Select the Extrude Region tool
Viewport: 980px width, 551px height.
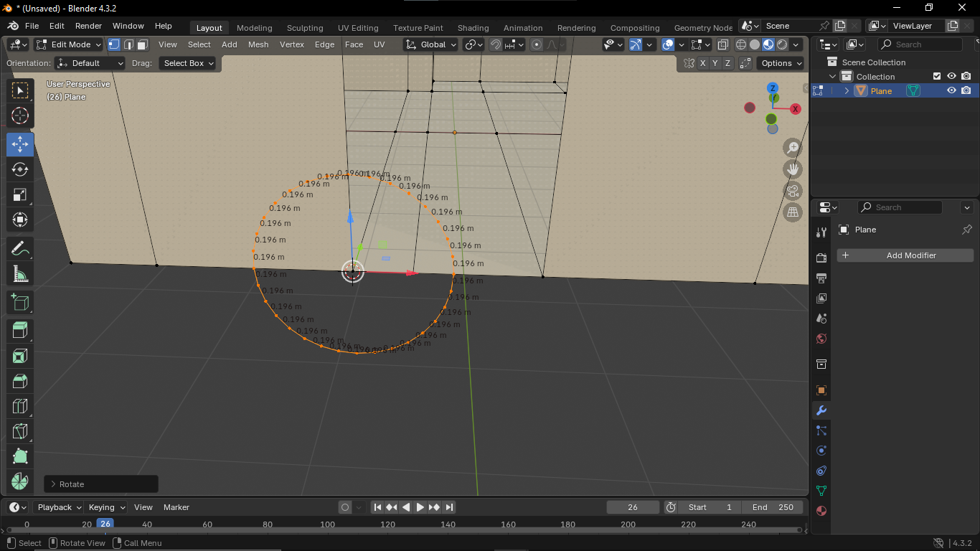click(x=20, y=330)
